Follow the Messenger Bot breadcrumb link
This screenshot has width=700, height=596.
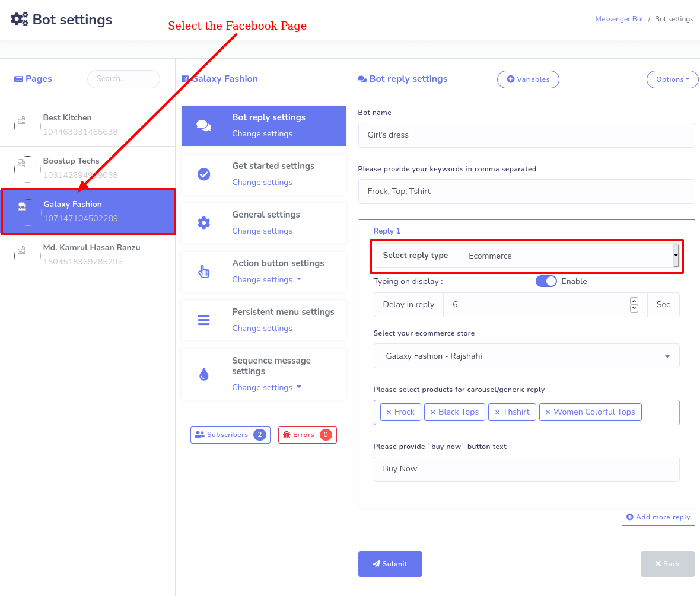point(619,19)
